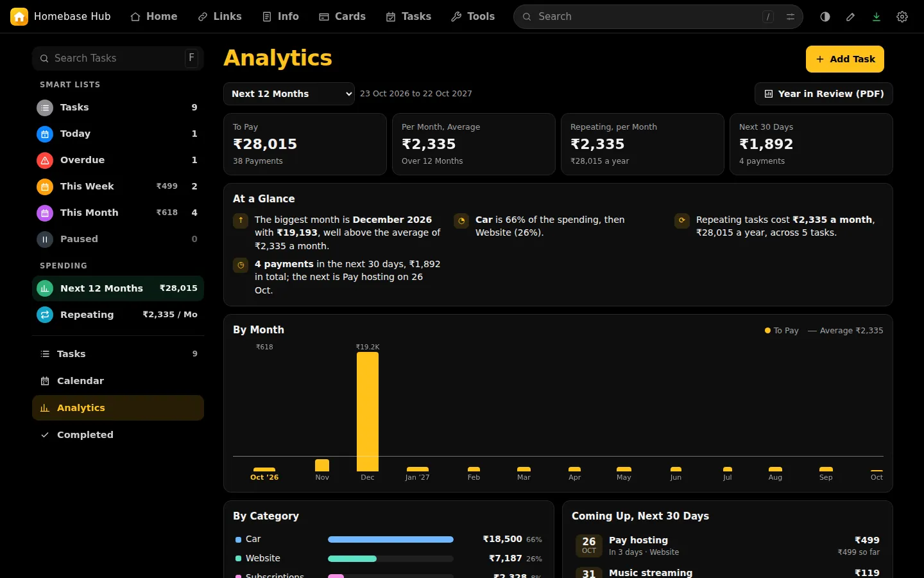This screenshot has width=924, height=578.
Task: Open the Links menu
Action: pos(220,17)
